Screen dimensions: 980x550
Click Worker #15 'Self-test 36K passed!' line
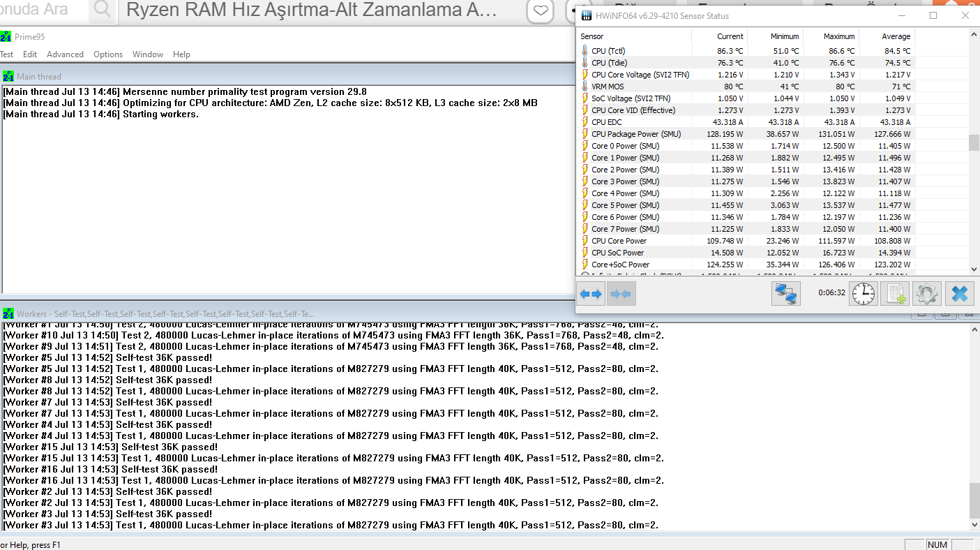click(110, 447)
